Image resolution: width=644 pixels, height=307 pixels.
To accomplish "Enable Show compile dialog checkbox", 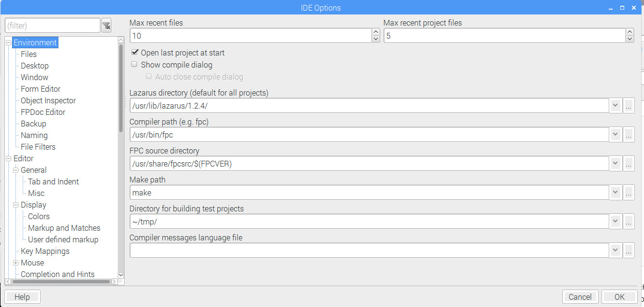I will tap(135, 65).
